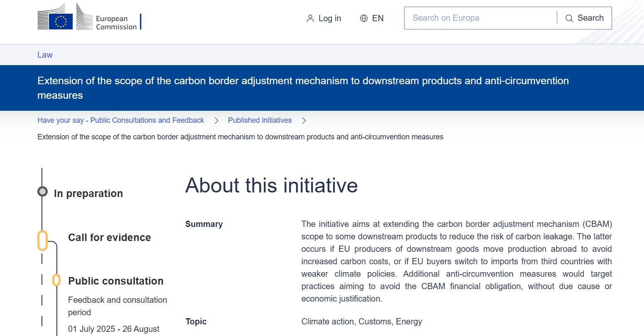Click the About this initiative heading
The width and height of the screenshot is (644, 336).
click(271, 185)
